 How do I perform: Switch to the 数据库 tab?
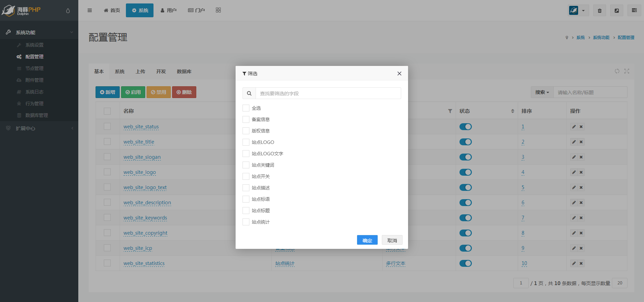184,71
